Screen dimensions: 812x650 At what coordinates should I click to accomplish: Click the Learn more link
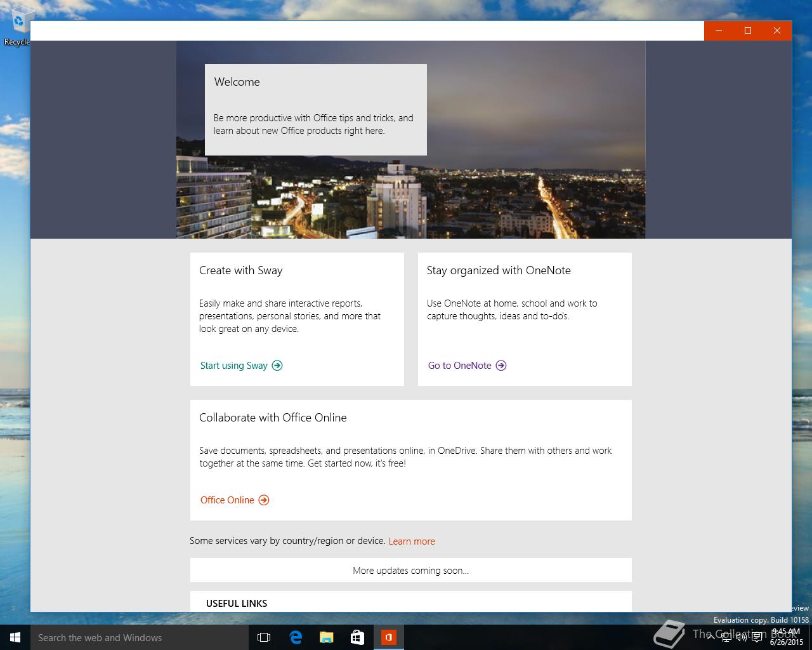pyautogui.click(x=412, y=541)
